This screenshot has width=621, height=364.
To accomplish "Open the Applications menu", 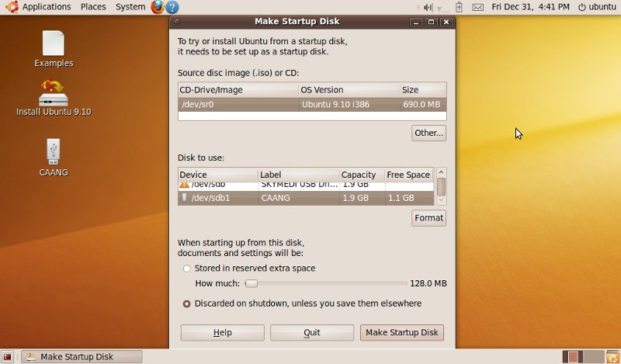I will coord(47,7).
